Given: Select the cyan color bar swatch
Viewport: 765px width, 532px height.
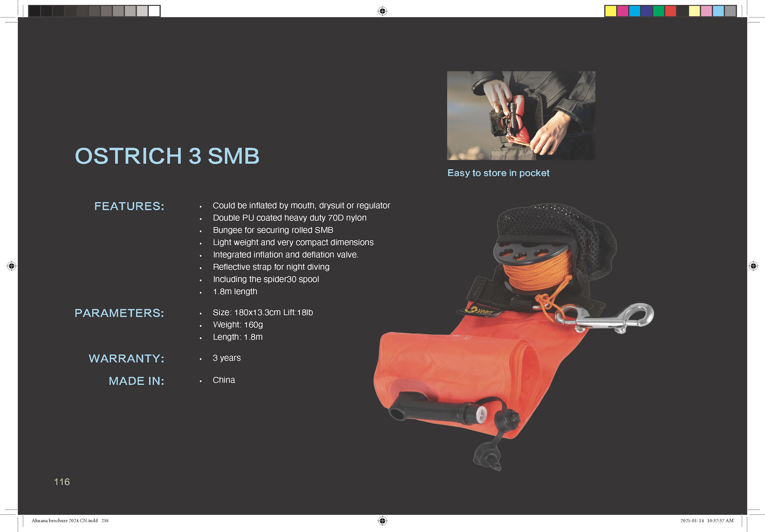Looking at the screenshot, I should pos(634,11).
